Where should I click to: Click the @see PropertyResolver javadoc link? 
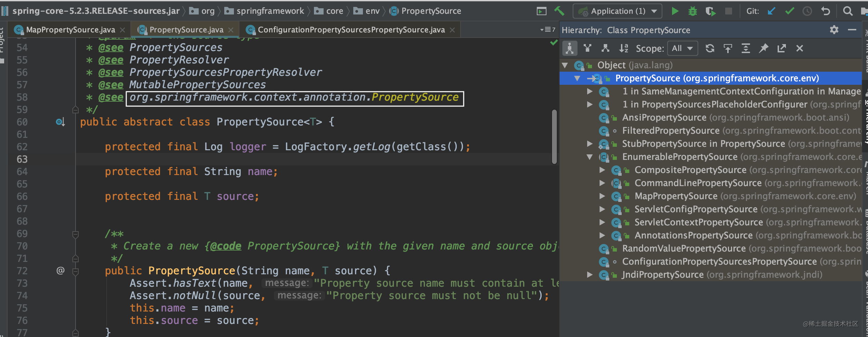[179, 60]
